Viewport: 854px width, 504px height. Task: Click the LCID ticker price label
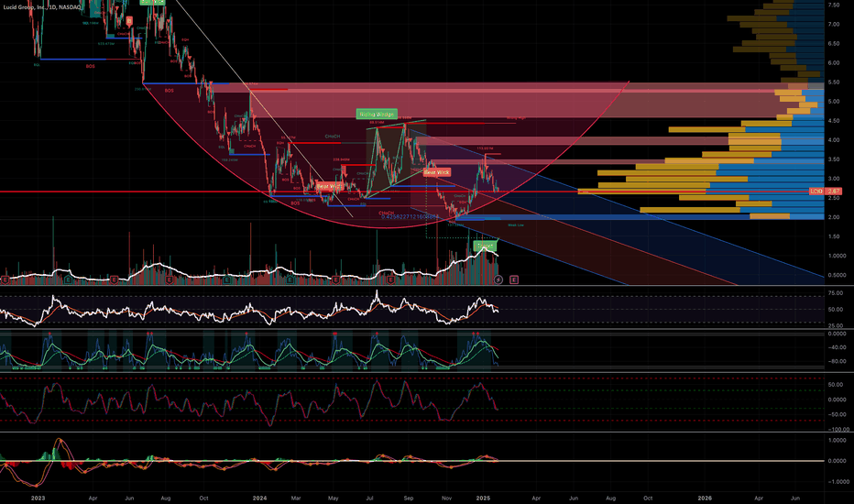pos(816,192)
